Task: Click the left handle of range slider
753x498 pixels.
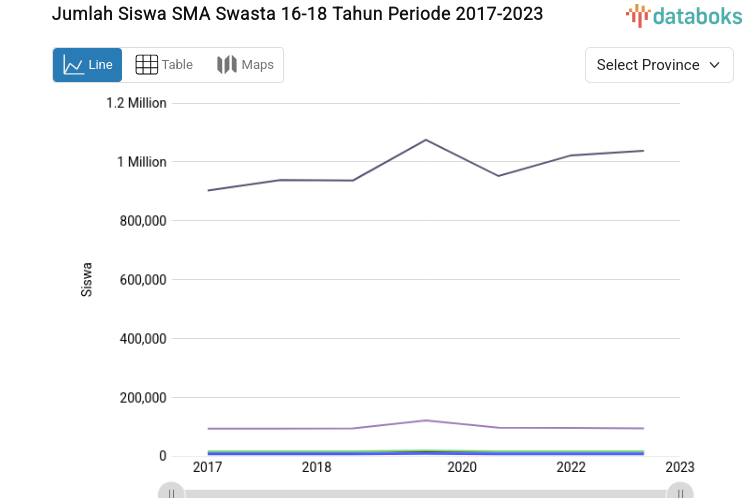Action: pos(172,492)
